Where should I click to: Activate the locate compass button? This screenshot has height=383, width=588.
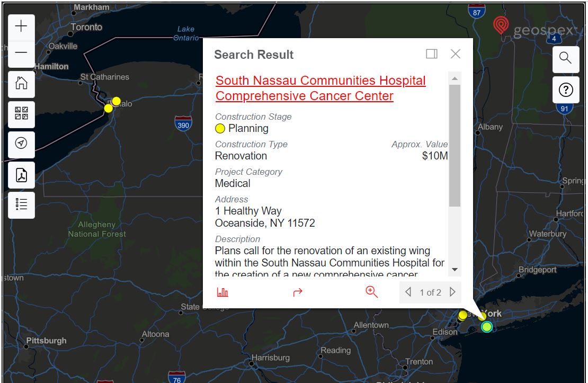21,144
